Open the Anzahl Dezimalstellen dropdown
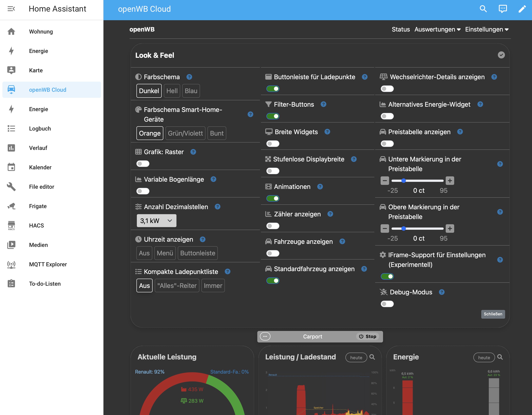Screen dimensions: 532x415 point(156,221)
